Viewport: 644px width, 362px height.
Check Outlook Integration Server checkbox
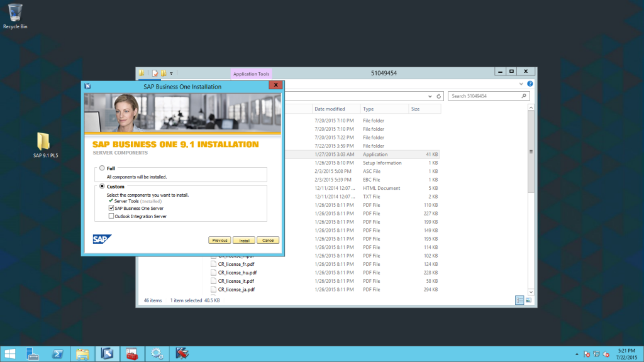pos(111,216)
